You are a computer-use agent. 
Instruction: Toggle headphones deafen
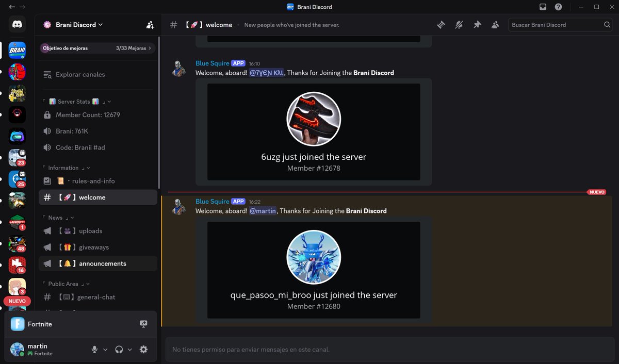pyautogui.click(x=119, y=350)
